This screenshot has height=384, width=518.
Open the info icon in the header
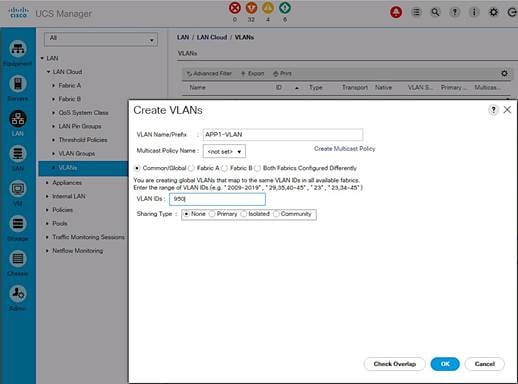pos(474,12)
